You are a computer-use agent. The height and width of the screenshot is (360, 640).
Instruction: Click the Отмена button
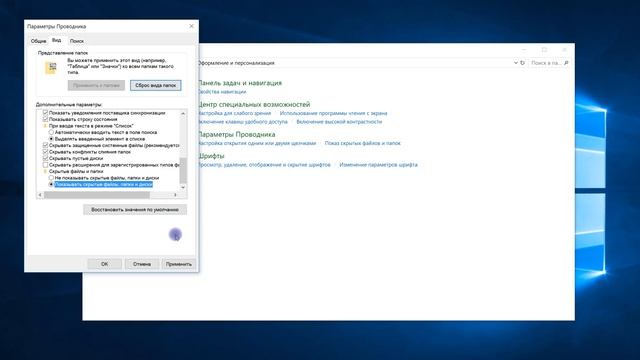pyautogui.click(x=142, y=264)
